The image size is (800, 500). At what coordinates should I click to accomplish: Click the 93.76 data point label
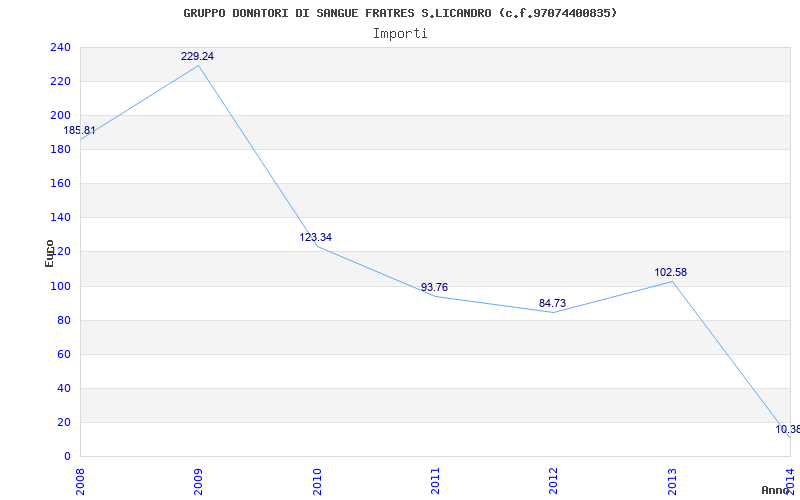434,287
